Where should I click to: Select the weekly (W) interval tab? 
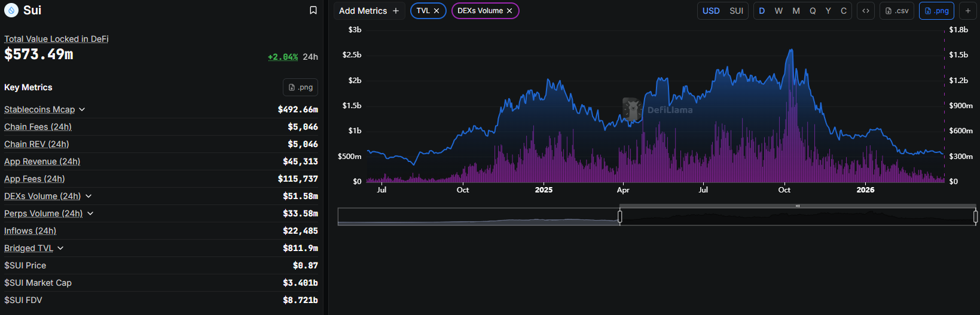pos(778,11)
